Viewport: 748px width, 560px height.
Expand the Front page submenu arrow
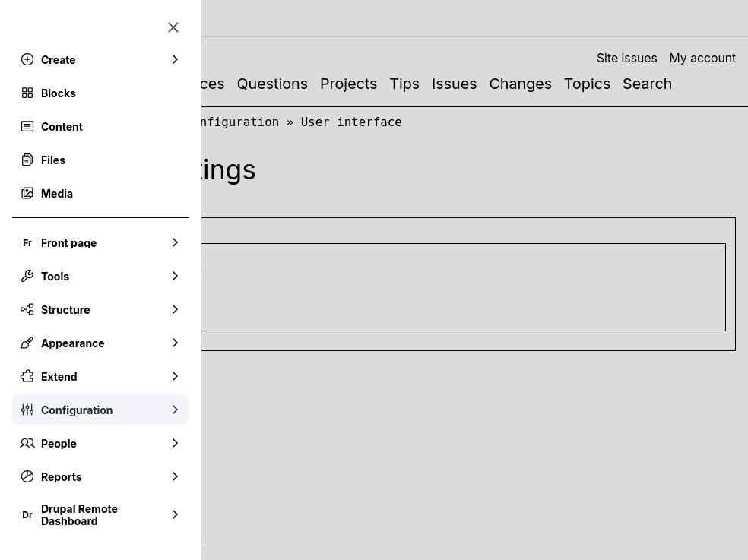coord(175,243)
